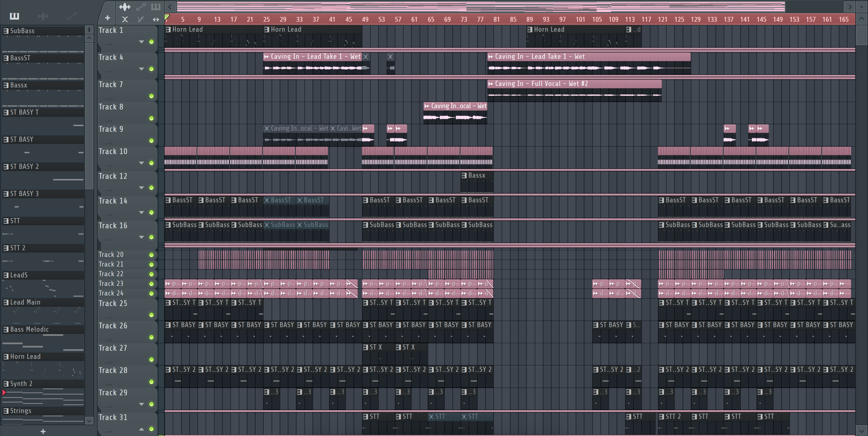This screenshot has height=436, width=868.
Task: Focus audio clips in playlist header
Action: click(x=125, y=6)
